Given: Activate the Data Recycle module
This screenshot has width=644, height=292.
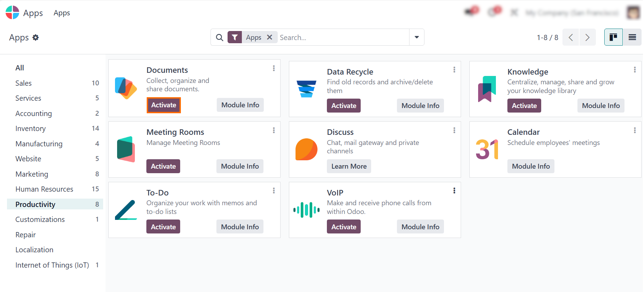Looking at the screenshot, I should tap(344, 106).
